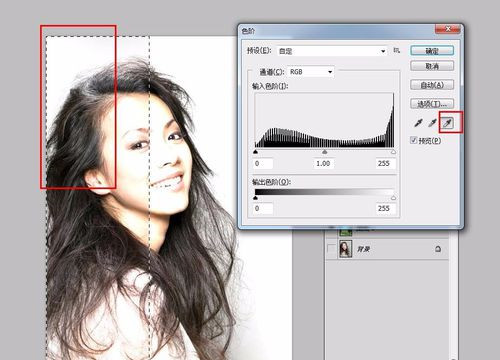500x360 pixels.
Task: Click the input levels black shadow slider
Action: pos(256,152)
